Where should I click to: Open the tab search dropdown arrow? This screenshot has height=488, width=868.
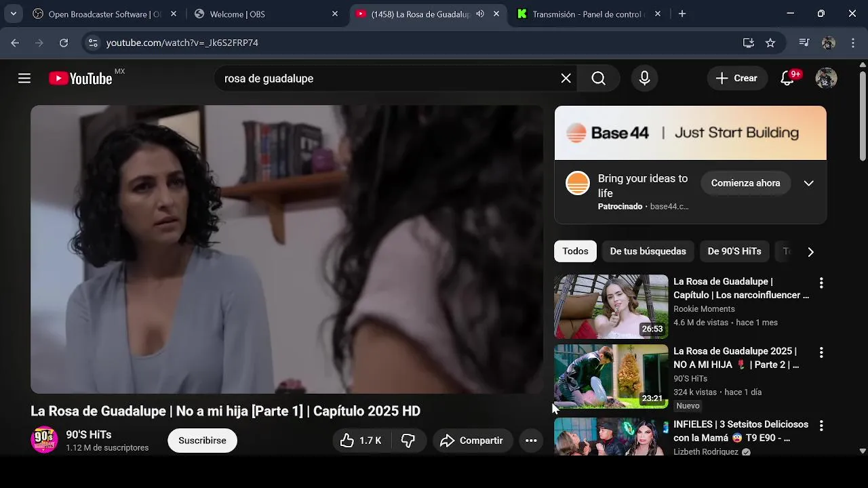13,14
